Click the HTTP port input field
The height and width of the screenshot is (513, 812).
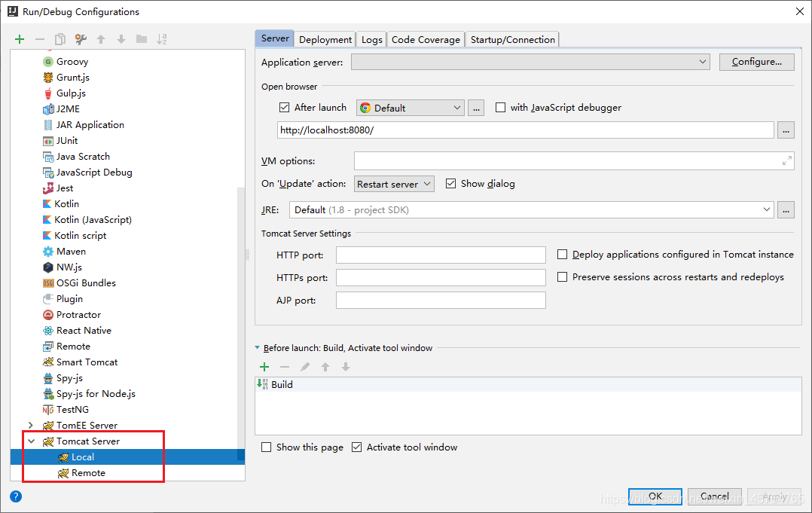click(441, 255)
